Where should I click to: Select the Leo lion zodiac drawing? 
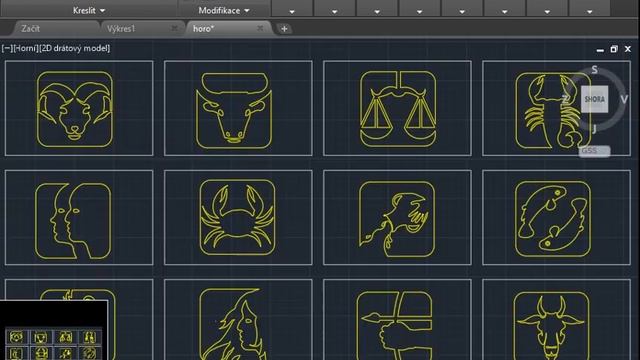click(397, 219)
